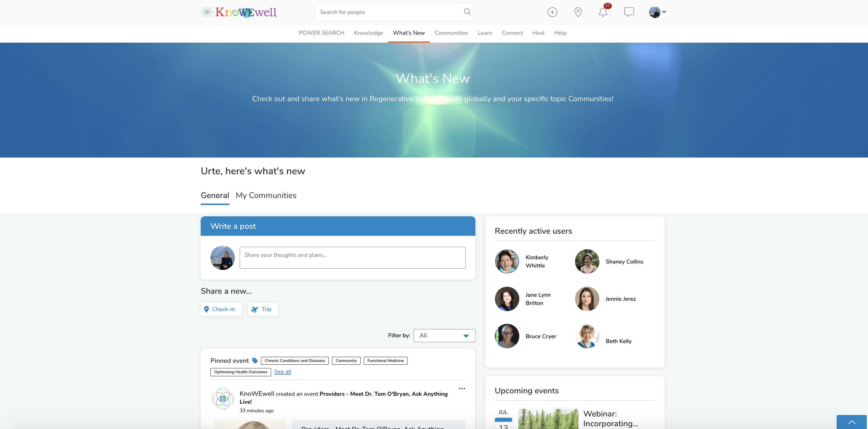Open Jennie Jerez name link
This screenshot has height=429, width=868.
[620, 299]
